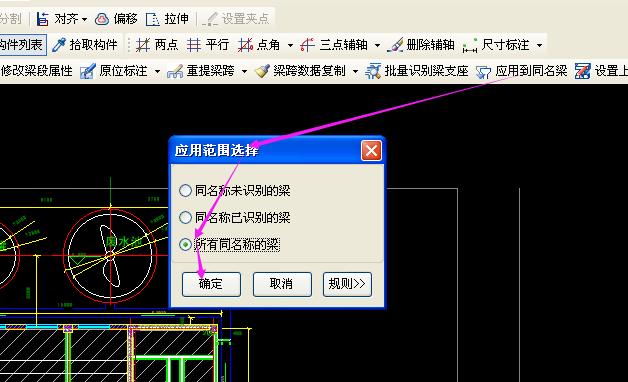The image size is (628, 382).
Task: Click the 原位标注 annotation icon
Action: tap(88, 71)
